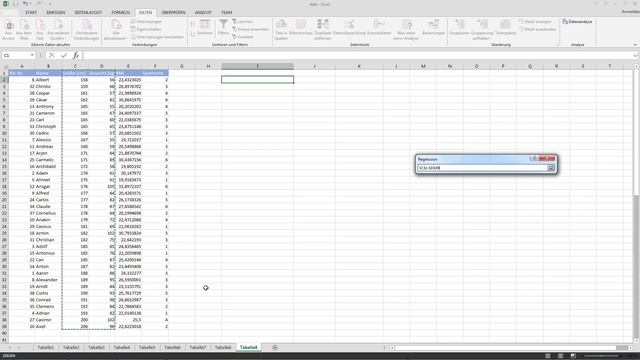Open the SEITENLAYOUT ribbon tab

click(x=88, y=12)
